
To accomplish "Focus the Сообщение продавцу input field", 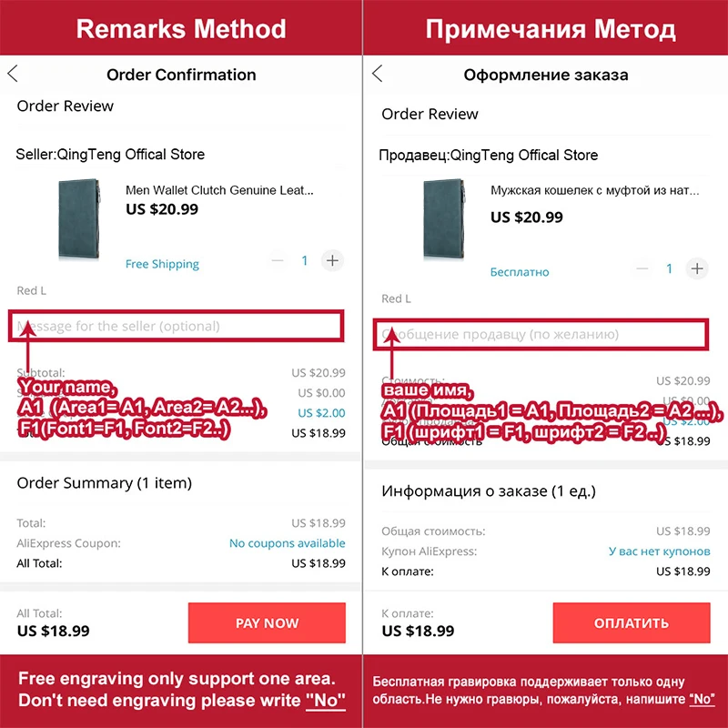I will (543, 334).
